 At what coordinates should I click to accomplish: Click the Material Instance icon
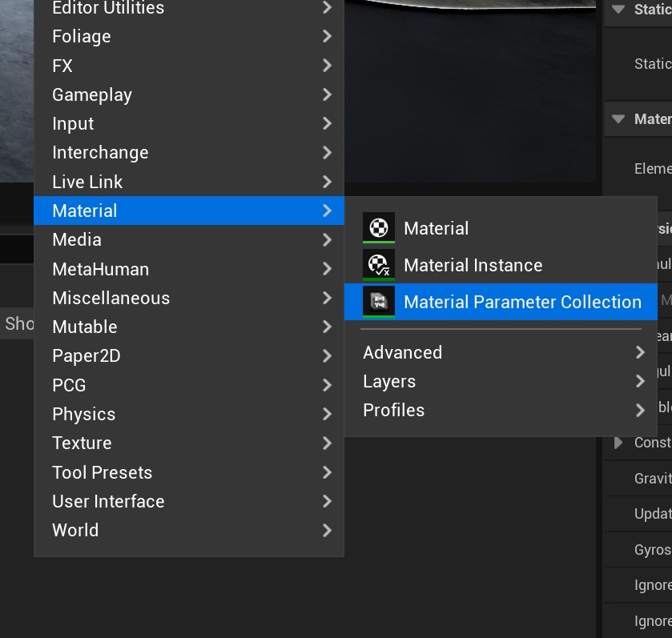tap(378, 264)
